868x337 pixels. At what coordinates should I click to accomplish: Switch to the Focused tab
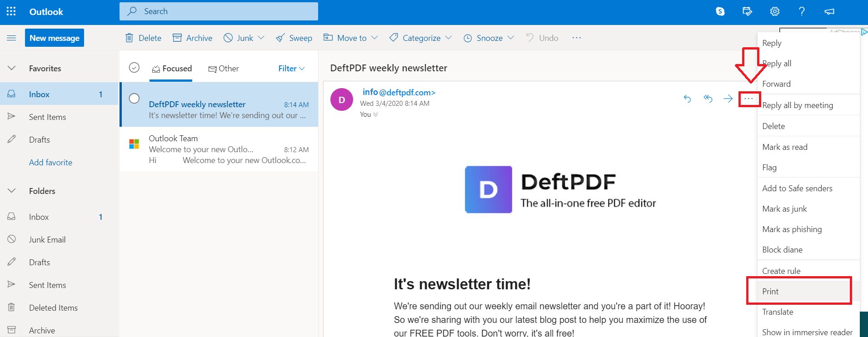tap(171, 69)
